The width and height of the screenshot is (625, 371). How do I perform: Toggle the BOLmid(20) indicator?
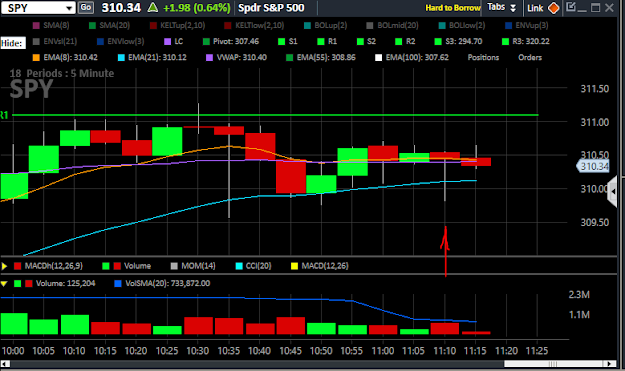tap(392, 26)
